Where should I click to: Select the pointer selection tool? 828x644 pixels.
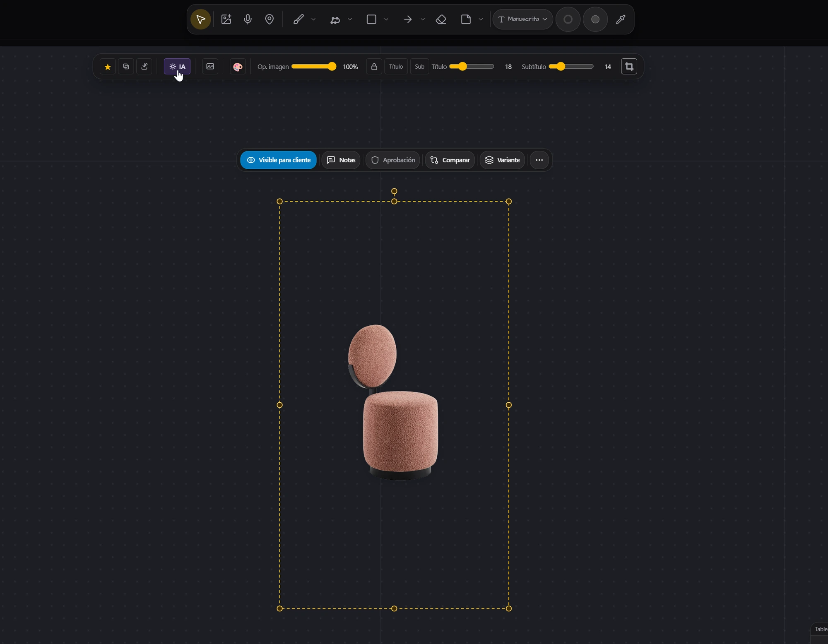pos(201,19)
